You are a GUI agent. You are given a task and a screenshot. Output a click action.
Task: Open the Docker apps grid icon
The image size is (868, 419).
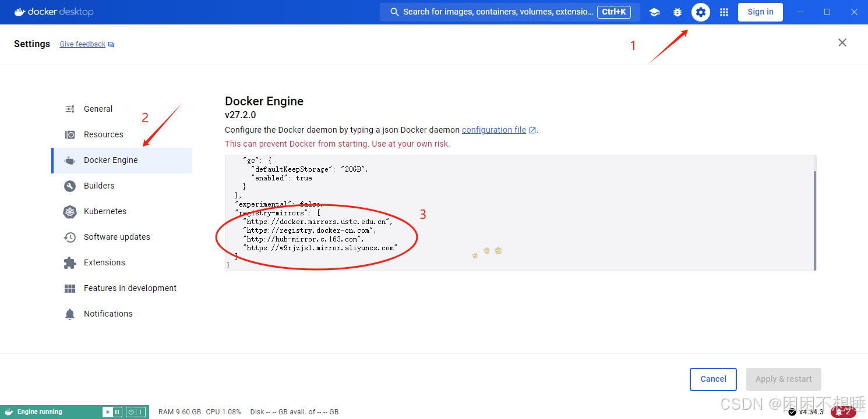tap(724, 12)
